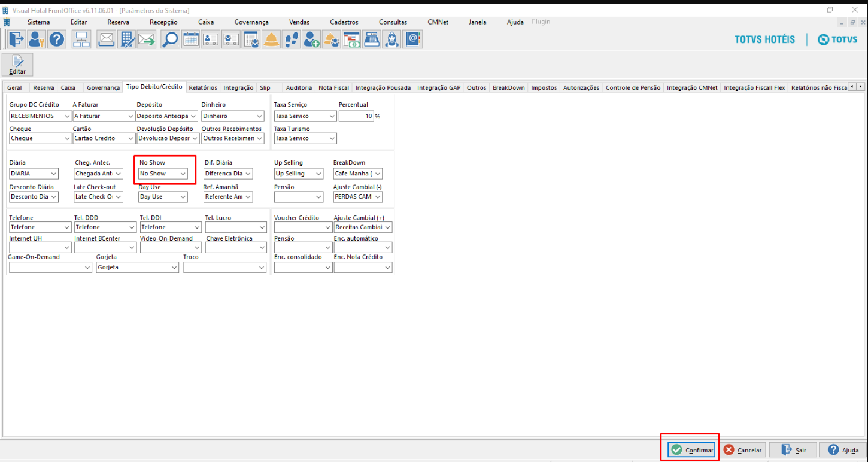Click the user with key icon
Viewport: 868px width, 462px height.
(x=37, y=39)
